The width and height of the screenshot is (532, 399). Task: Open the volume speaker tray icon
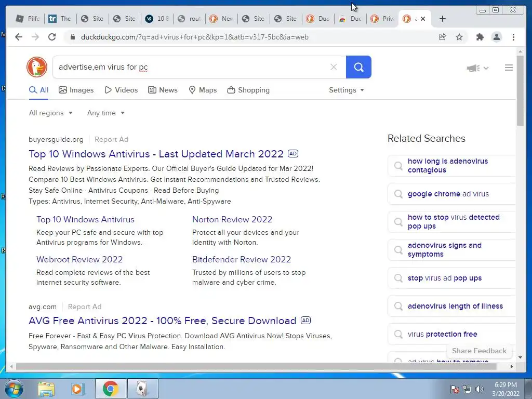click(x=480, y=389)
